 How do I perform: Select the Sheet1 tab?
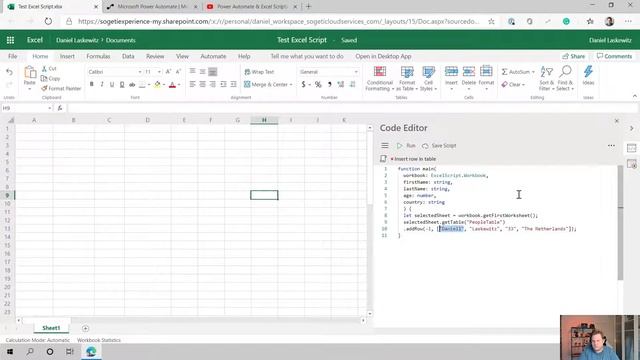(x=51, y=328)
